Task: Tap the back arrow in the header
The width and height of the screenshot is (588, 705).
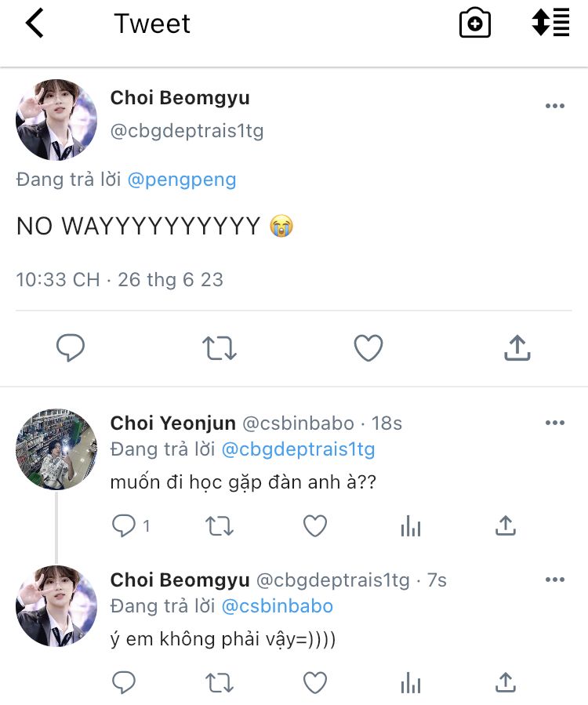Action: point(34,24)
